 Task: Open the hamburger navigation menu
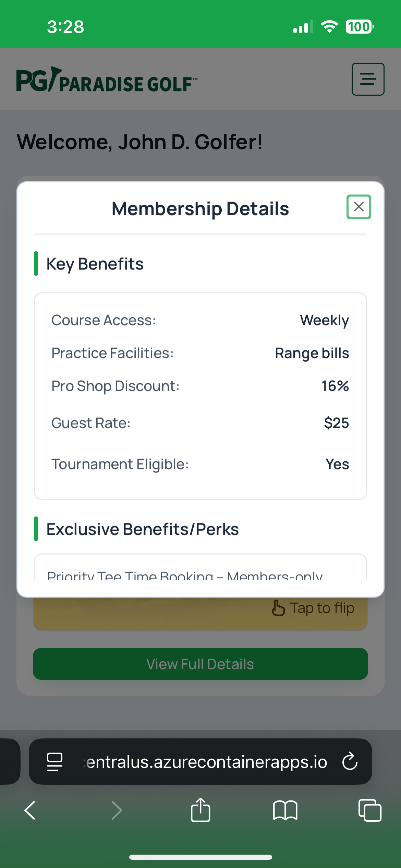tap(368, 79)
